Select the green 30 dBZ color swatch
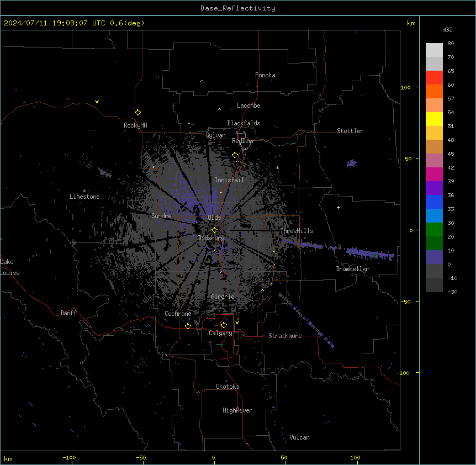 (x=434, y=230)
